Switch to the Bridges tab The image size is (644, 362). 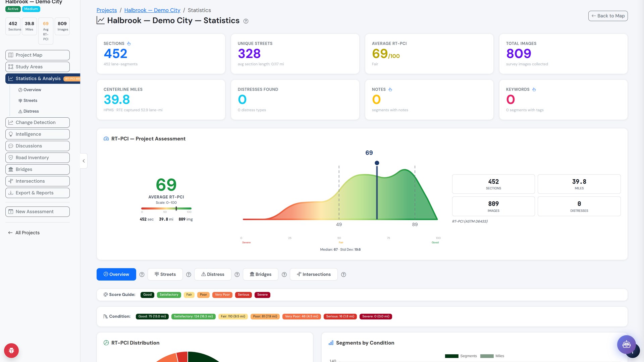pyautogui.click(x=261, y=274)
